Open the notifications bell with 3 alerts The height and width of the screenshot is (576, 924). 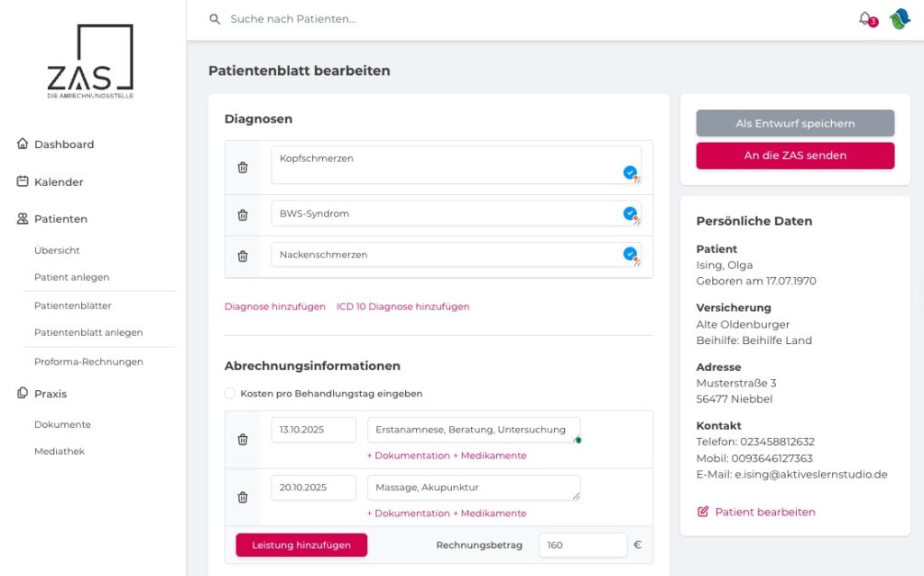864,19
